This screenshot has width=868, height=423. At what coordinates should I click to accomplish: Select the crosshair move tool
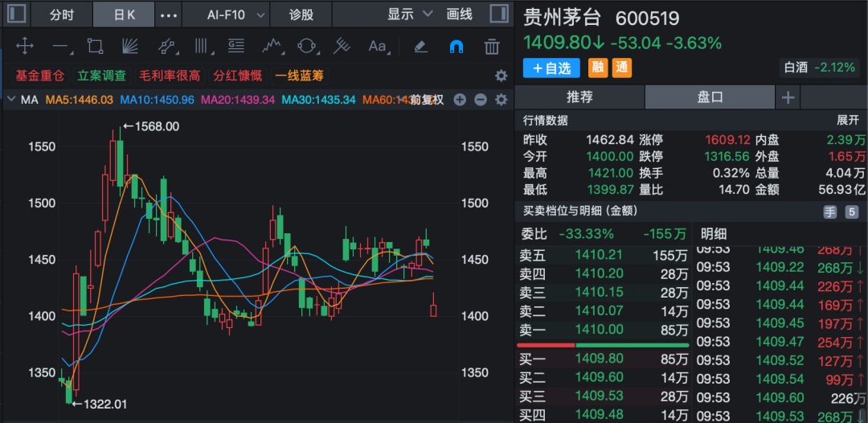pyautogui.click(x=25, y=47)
